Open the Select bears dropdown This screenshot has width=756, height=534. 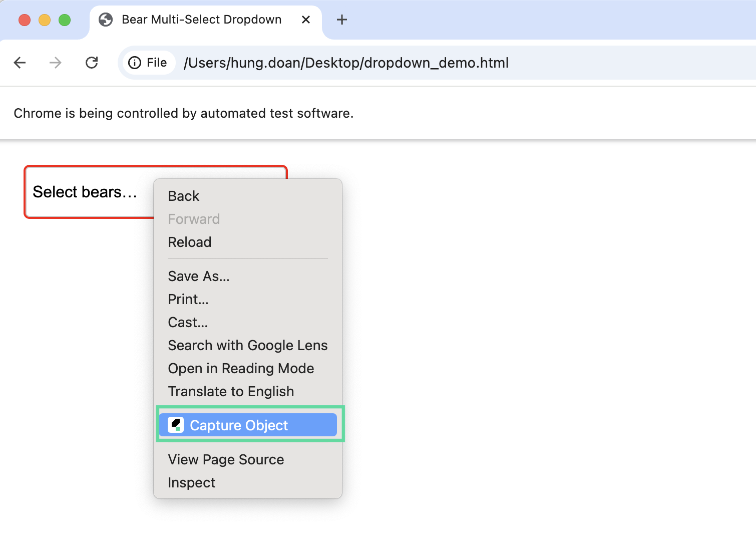85,192
